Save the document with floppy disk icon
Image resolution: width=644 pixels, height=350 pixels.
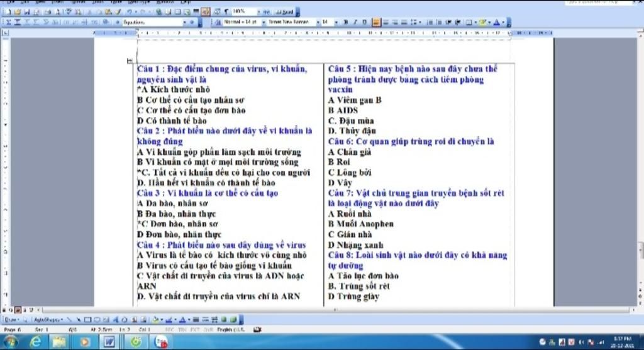[x=27, y=12]
